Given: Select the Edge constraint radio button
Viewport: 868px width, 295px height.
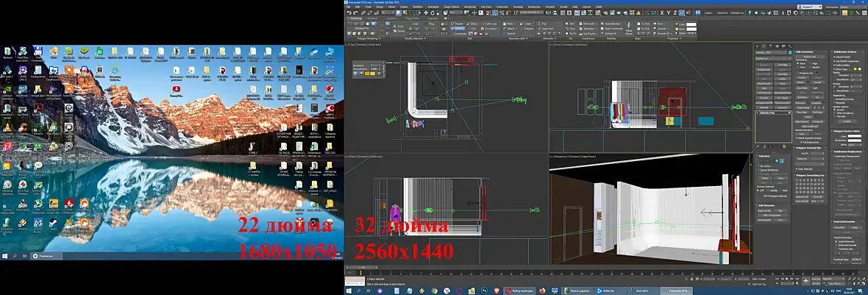Looking at the screenshot, I should [811, 63].
